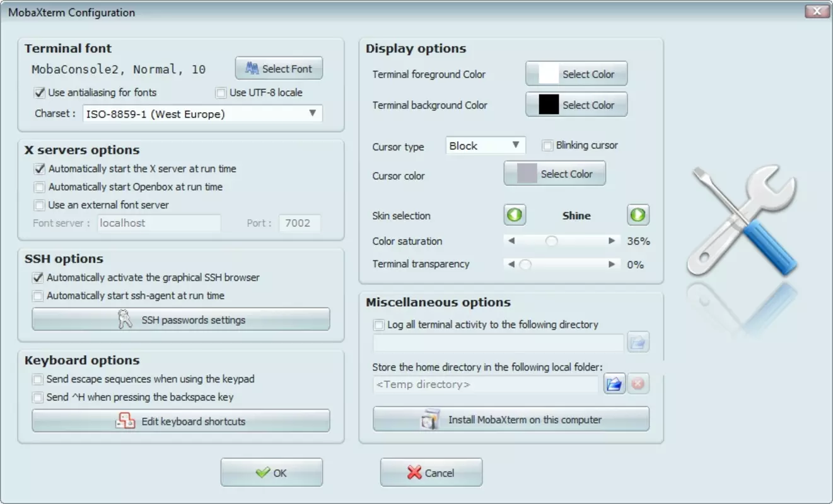Open the Cursor type dropdown
This screenshot has width=833, height=504.
coord(486,146)
